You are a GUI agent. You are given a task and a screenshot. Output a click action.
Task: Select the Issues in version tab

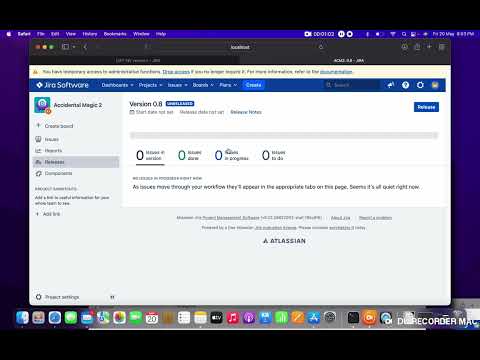coord(150,155)
